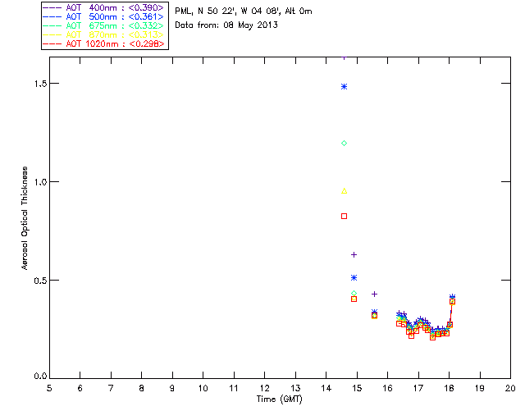Click the blue asterisk marker near 0.5
This screenshot has height=420, width=525.
pyautogui.click(x=354, y=278)
